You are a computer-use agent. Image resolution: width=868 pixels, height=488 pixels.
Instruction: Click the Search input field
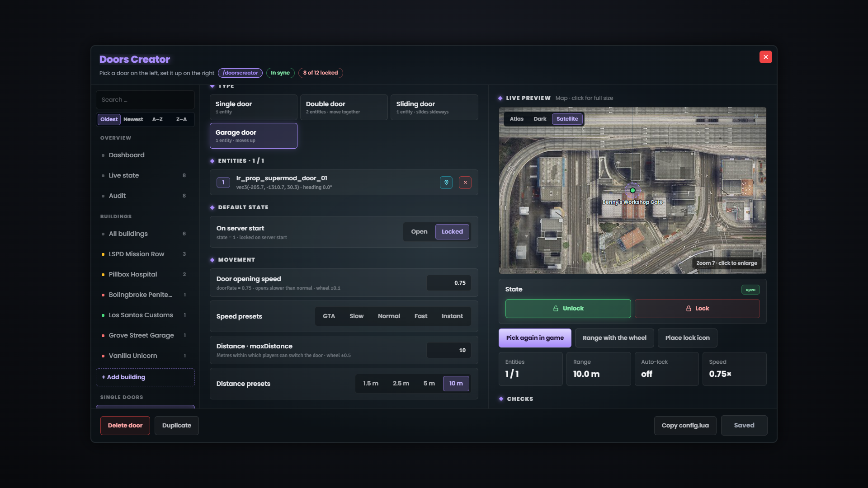tap(145, 100)
